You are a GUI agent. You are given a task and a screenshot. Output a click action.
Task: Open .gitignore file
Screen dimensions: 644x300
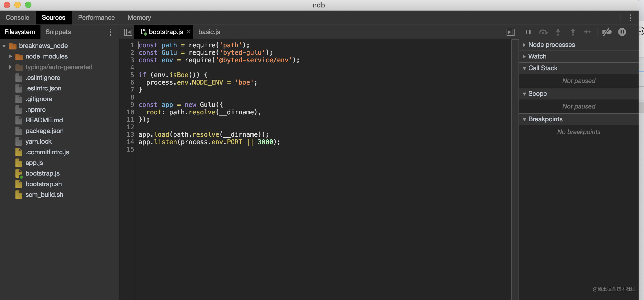coord(39,99)
